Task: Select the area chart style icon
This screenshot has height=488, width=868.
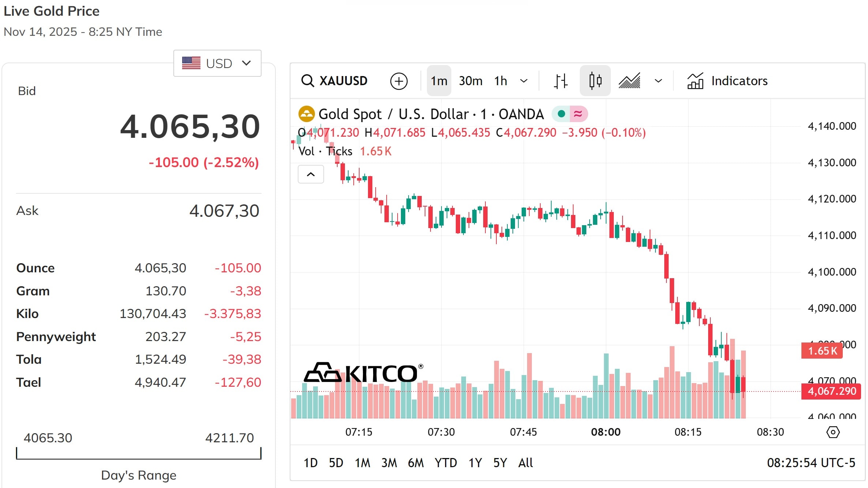Action: [630, 81]
